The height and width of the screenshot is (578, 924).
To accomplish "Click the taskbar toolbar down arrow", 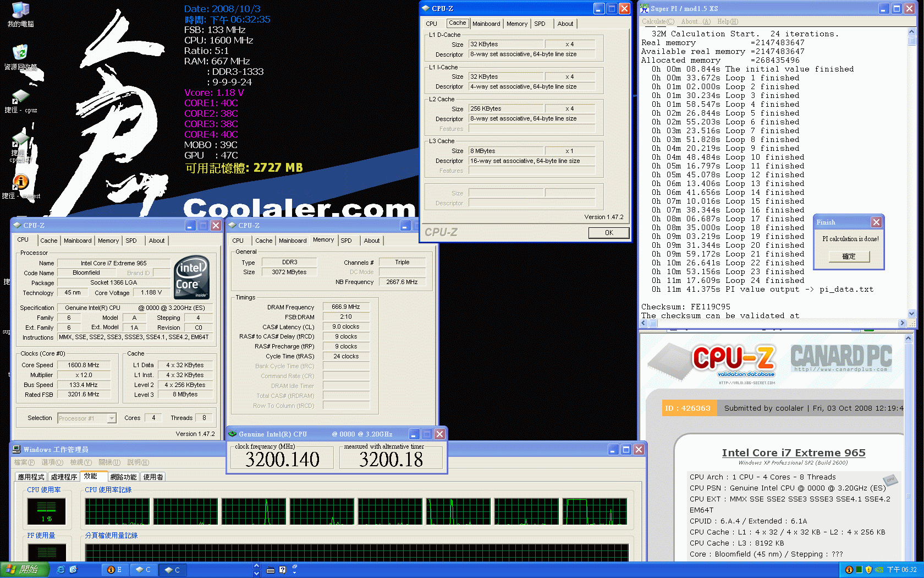I will coord(256,573).
